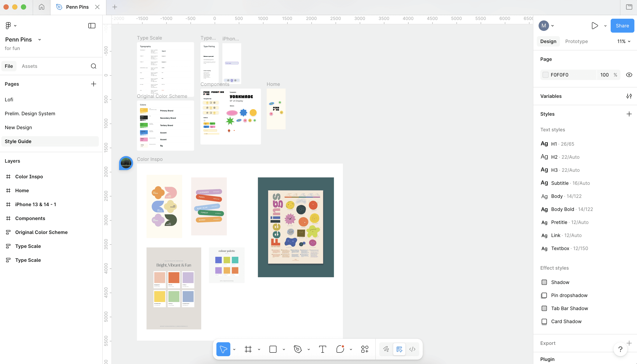
Task: Open the Actions components tool
Action: point(365,349)
